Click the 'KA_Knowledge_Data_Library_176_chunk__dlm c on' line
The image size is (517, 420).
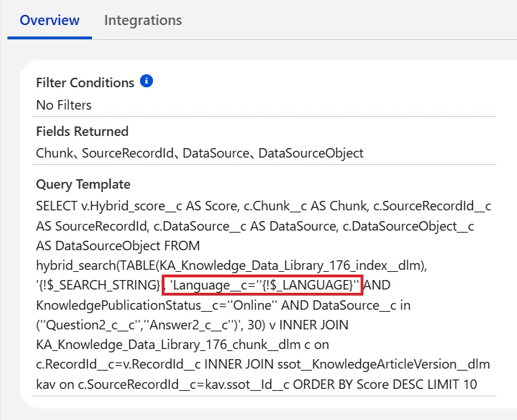tap(182, 345)
